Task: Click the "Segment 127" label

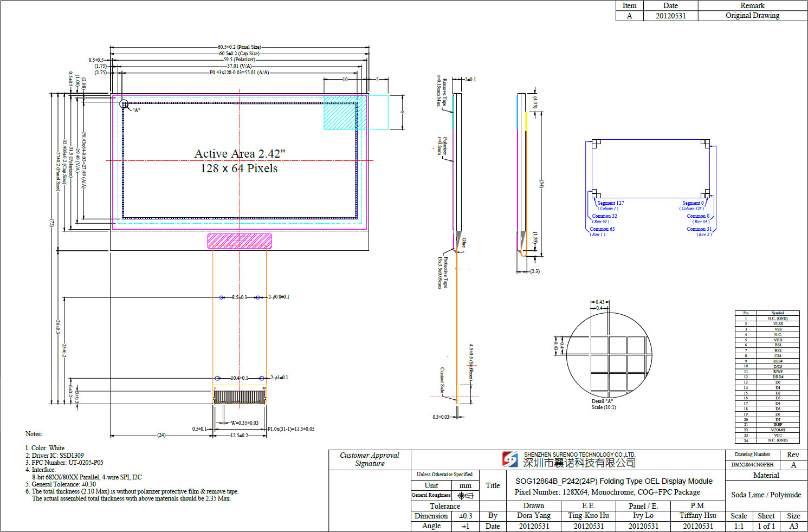Action: click(610, 203)
